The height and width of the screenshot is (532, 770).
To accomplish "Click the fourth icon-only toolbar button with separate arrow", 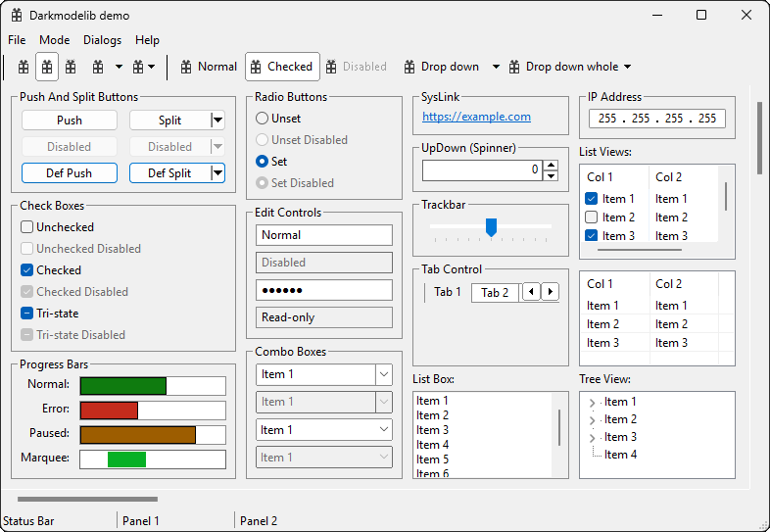I will 98,67.
